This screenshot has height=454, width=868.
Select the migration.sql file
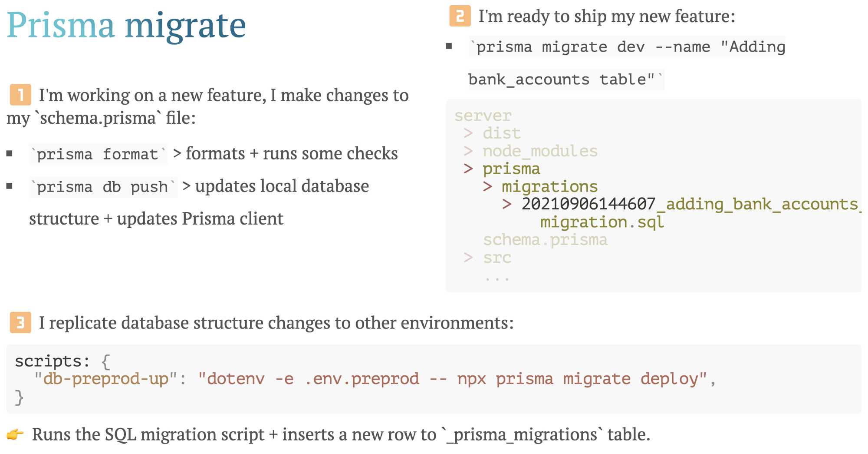602,222
